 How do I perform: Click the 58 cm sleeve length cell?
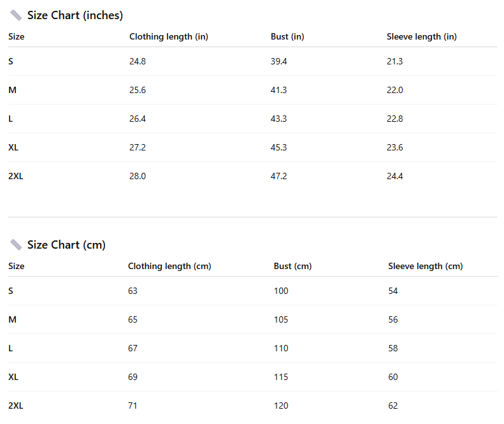click(393, 348)
